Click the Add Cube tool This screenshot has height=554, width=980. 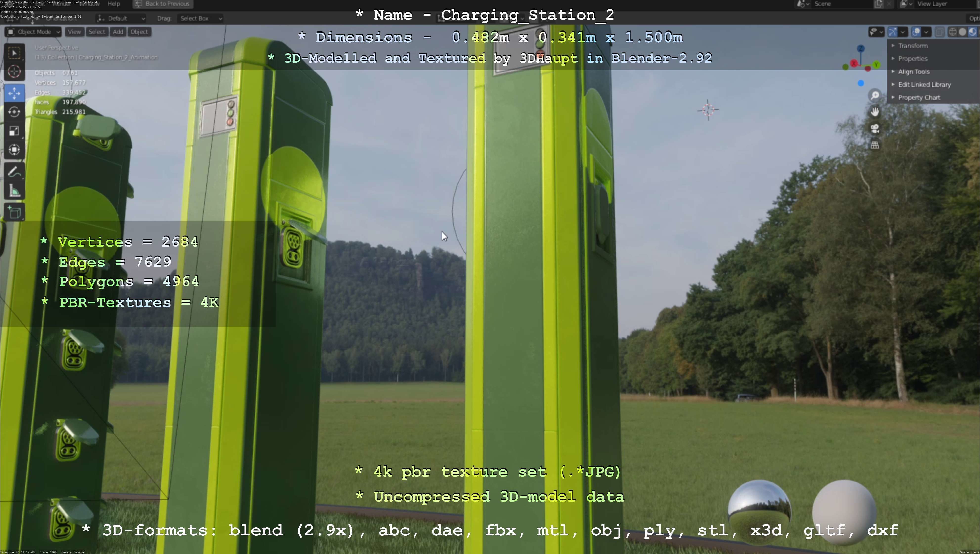tap(14, 213)
